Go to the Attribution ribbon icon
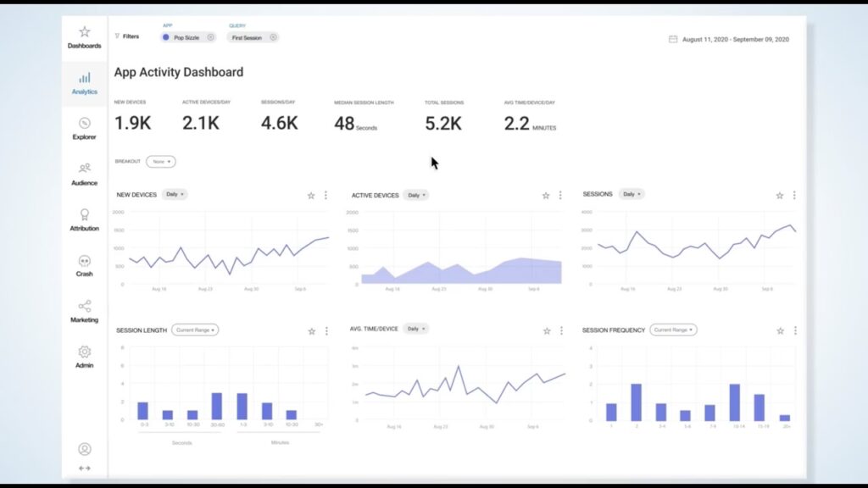 [84, 215]
